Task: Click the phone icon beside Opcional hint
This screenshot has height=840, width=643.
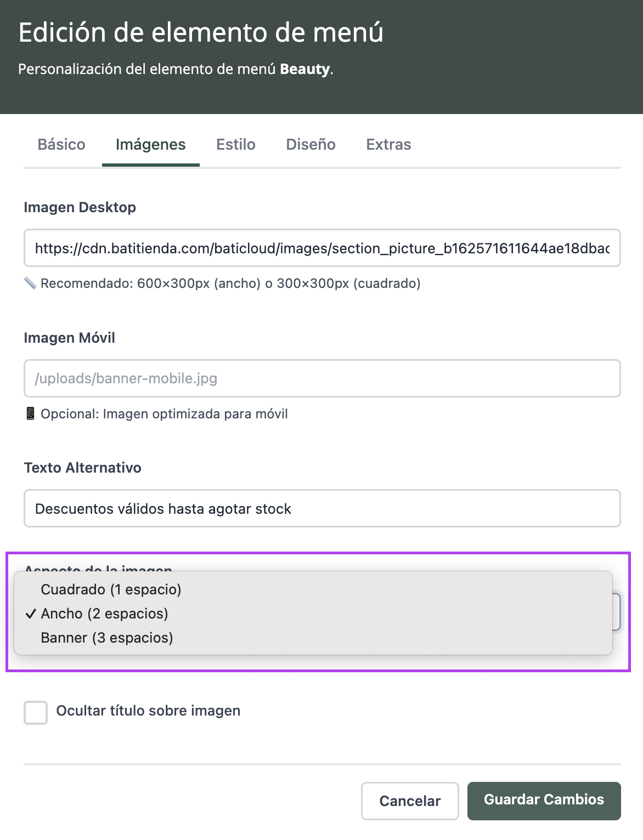Action: tap(31, 413)
